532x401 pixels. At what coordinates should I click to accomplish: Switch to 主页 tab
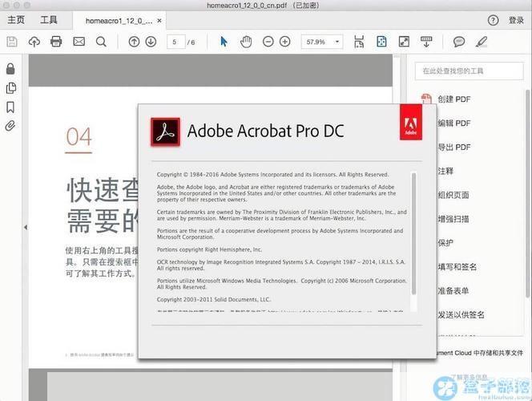coord(16,20)
